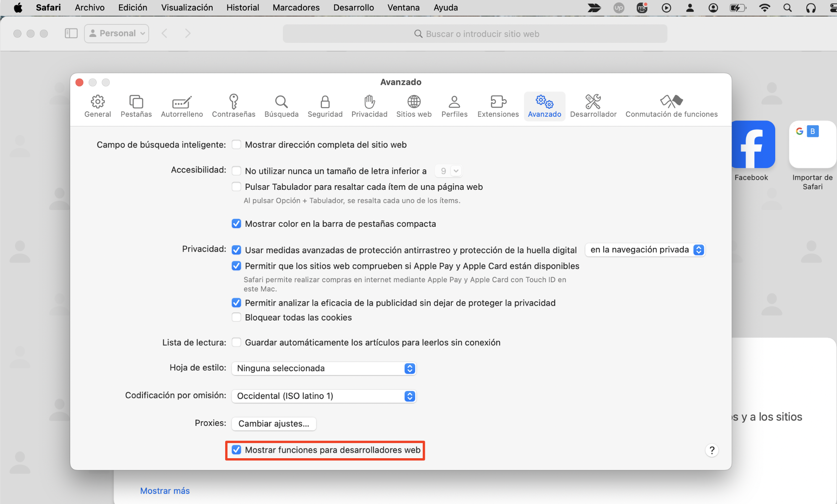Viewport: 837px width, 504px height.
Task: Go back with the toolbar arrow
Action: tap(165, 33)
